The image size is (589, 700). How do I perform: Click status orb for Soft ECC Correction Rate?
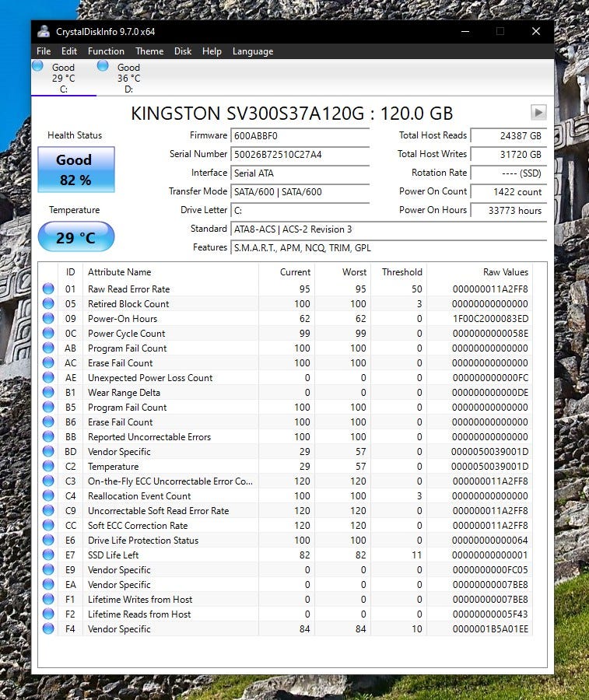click(48, 526)
